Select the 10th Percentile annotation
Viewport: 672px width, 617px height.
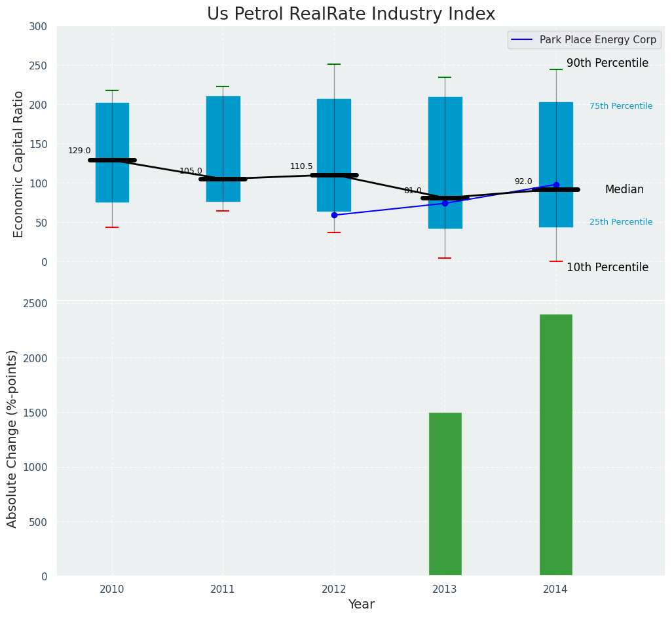click(607, 267)
